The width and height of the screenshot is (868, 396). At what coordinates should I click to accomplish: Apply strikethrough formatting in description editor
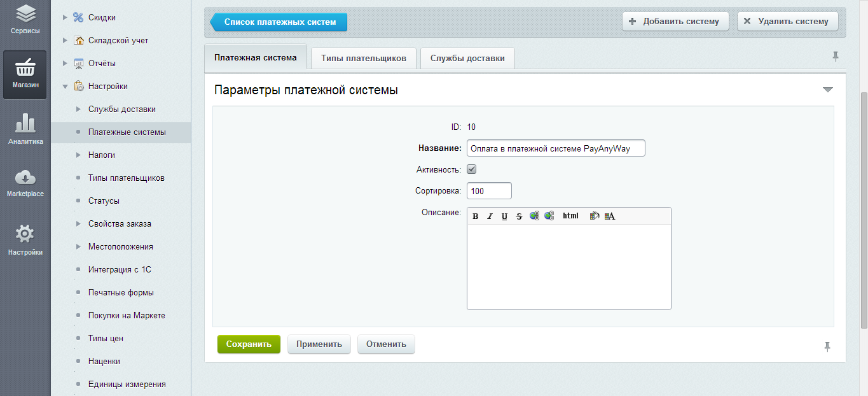(x=519, y=216)
